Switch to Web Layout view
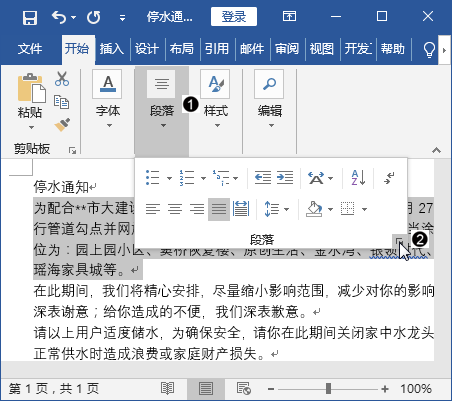This screenshot has width=452, height=401. pyautogui.click(x=244, y=388)
